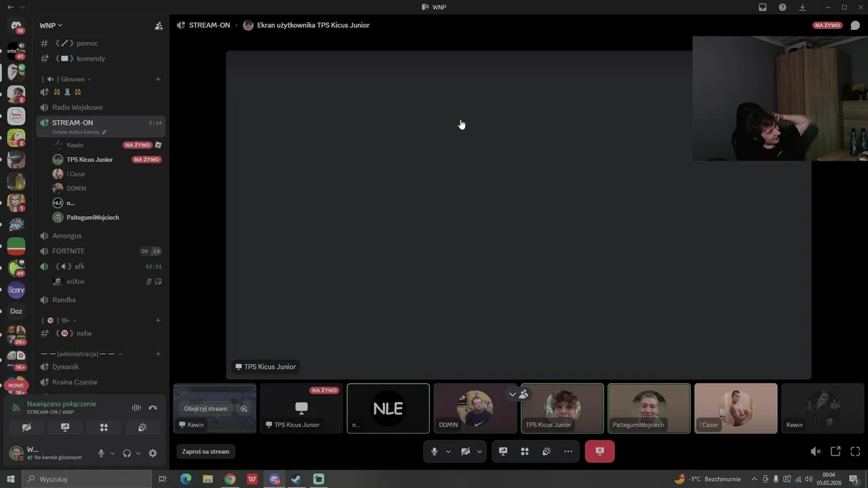
Task: Open soundboard from call control bar
Action: click(547, 451)
